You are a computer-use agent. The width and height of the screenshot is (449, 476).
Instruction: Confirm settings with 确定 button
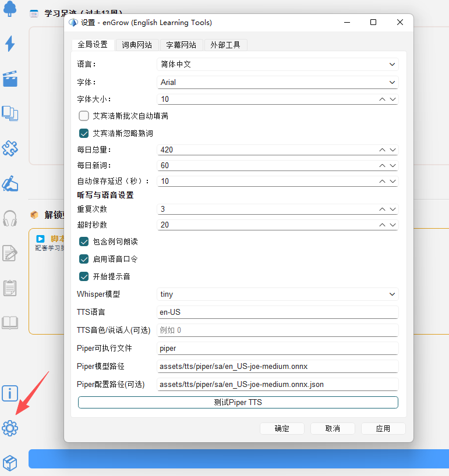point(282,429)
